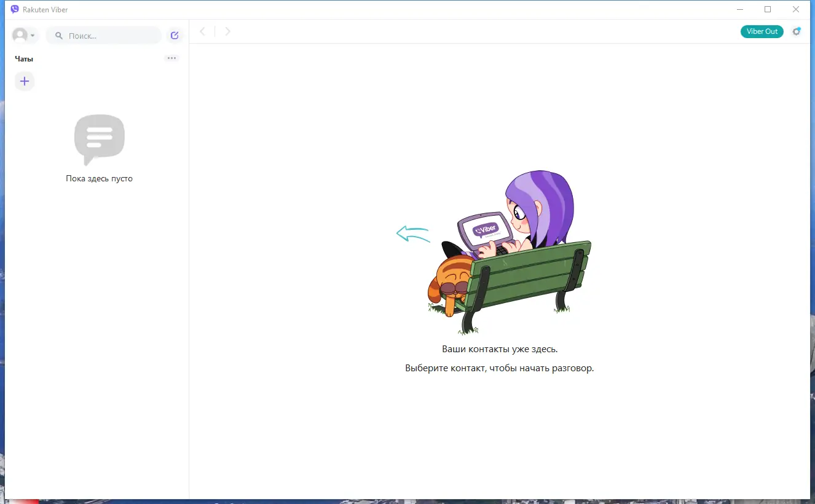Viewport: 815px width, 504px height.
Task: Select the Чаты section header
Action: point(24,58)
